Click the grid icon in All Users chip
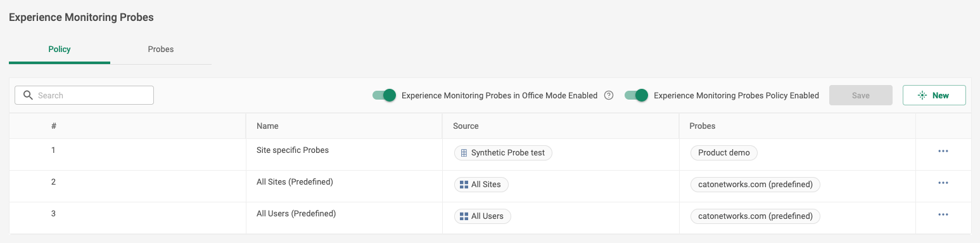 pos(464,216)
